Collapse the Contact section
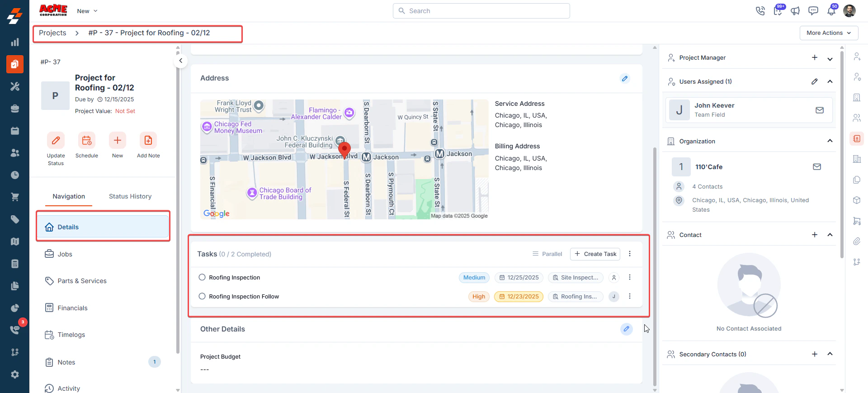 tap(830, 235)
